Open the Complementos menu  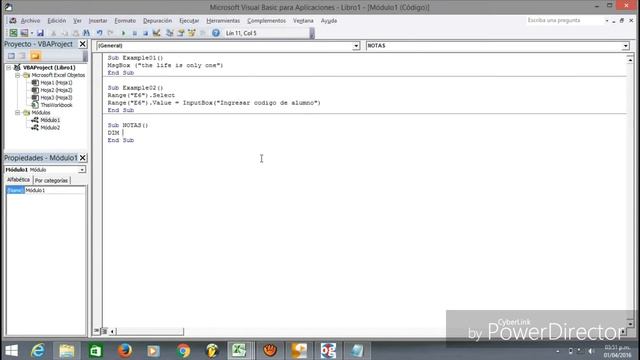click(x=266, y=20)
